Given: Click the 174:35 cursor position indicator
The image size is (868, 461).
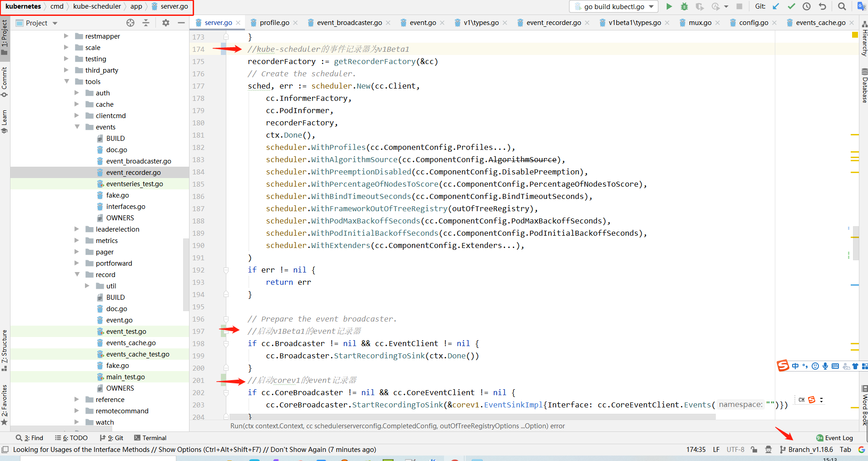Looking at the screenshot, I should (696, 450).
